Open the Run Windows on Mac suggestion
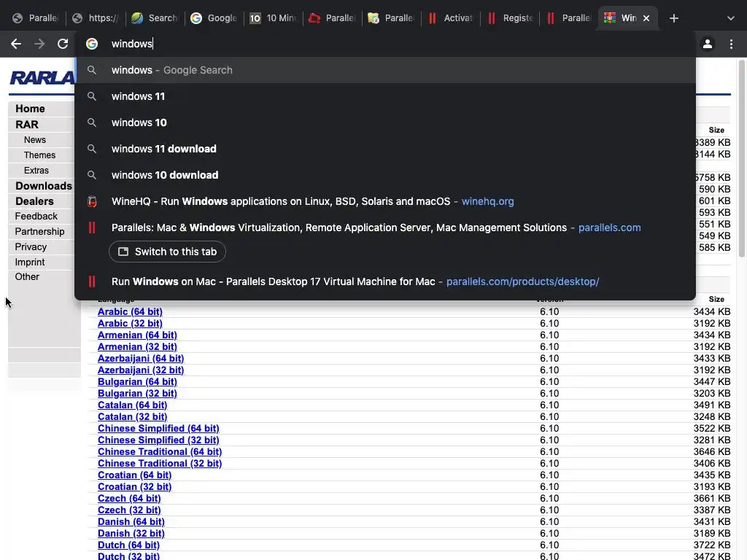 point(385,281)
